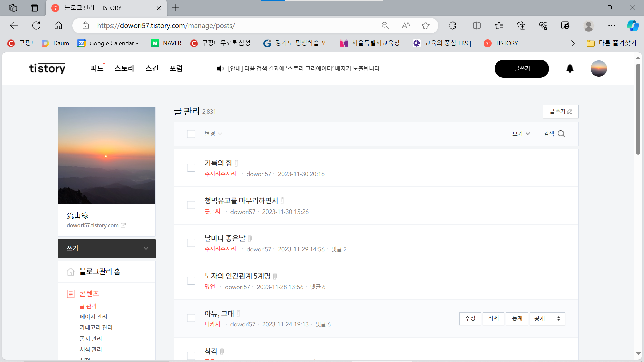Open the 보기 dropdown
Image resolution: width=644 pixels, height=362 pixels.
coord(521,134)
